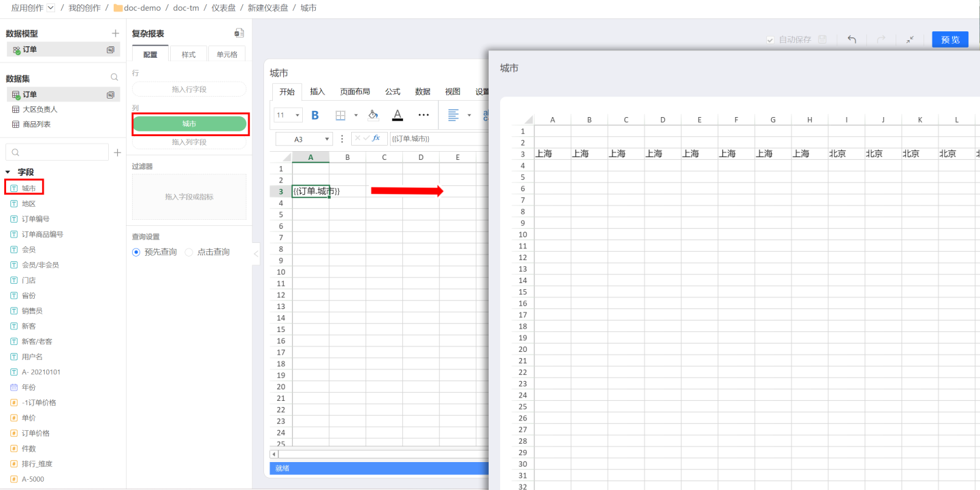Click the cell borders icon in toolbar
Screen dimensions: 980x490
click(x=341, y=115)
